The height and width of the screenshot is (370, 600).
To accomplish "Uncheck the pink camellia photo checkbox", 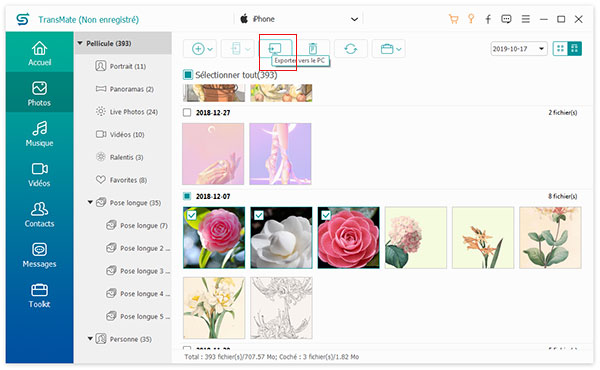I will point(192,215).
